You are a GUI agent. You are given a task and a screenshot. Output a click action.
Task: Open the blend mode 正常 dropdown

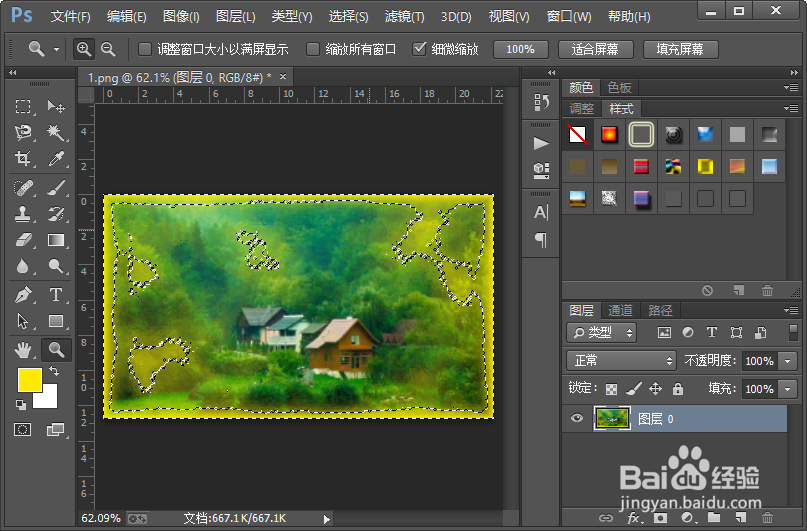(x=621, y=361)
